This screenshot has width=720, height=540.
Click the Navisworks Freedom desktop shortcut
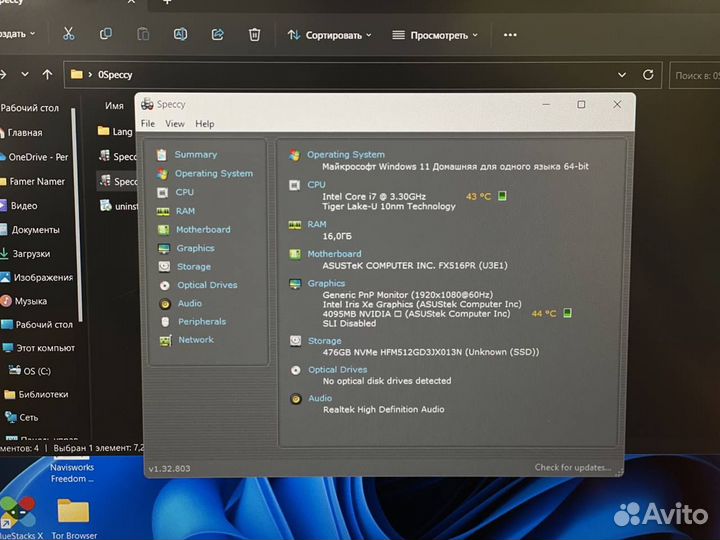pos(72,469)
